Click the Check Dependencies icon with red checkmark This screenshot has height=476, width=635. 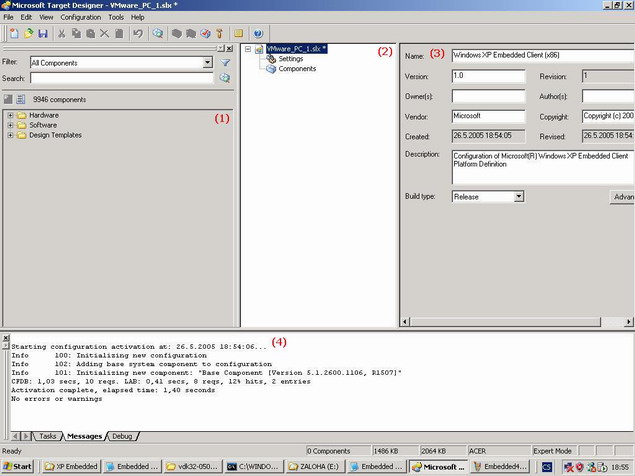(x=205, y=33)
